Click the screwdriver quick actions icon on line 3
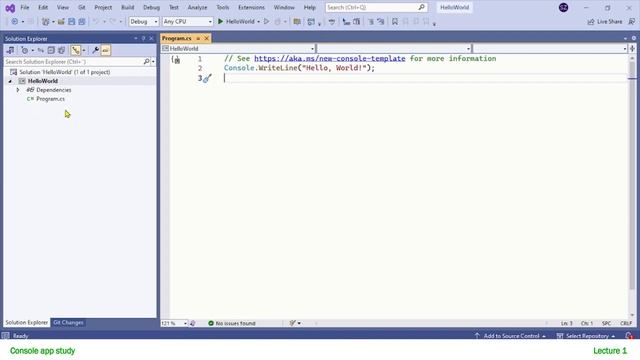 (207, 78)
